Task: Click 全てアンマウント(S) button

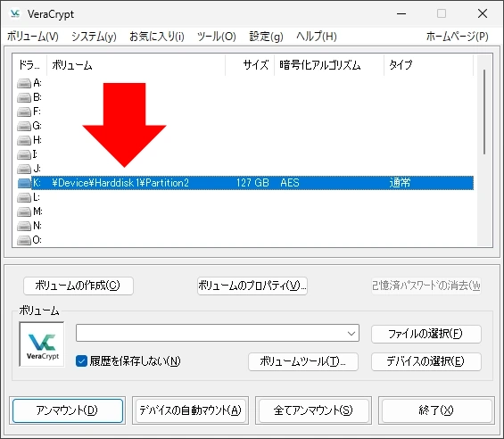Action: coord(313,410)
